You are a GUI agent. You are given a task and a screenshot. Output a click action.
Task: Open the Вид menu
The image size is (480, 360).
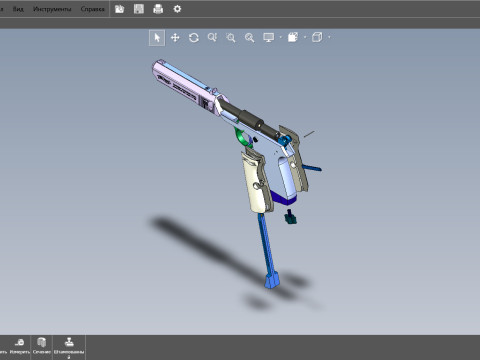click(18, 9)
